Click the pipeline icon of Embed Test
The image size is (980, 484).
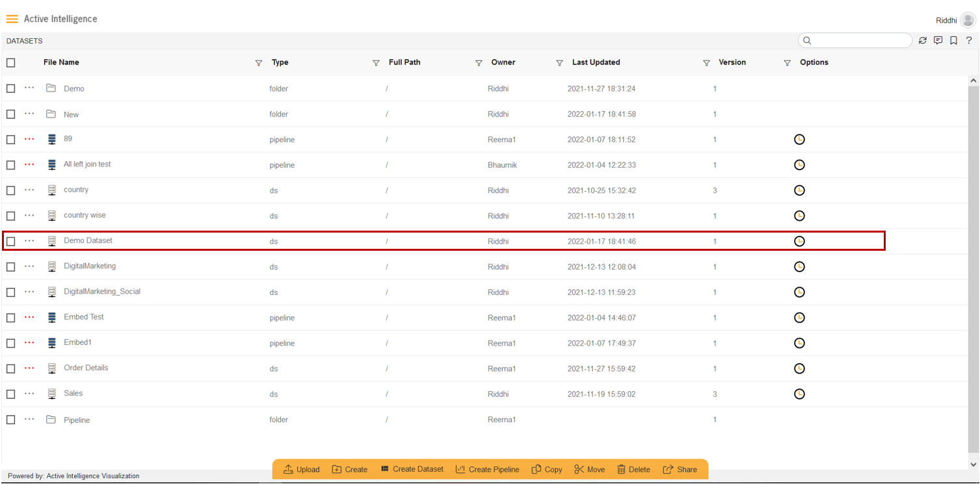tap(52, 318)
